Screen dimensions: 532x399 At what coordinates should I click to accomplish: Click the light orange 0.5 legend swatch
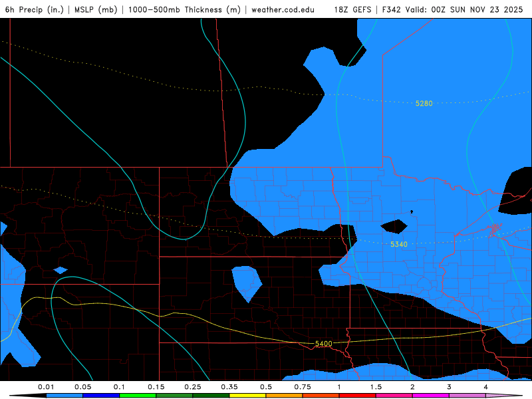pos(285,396)
